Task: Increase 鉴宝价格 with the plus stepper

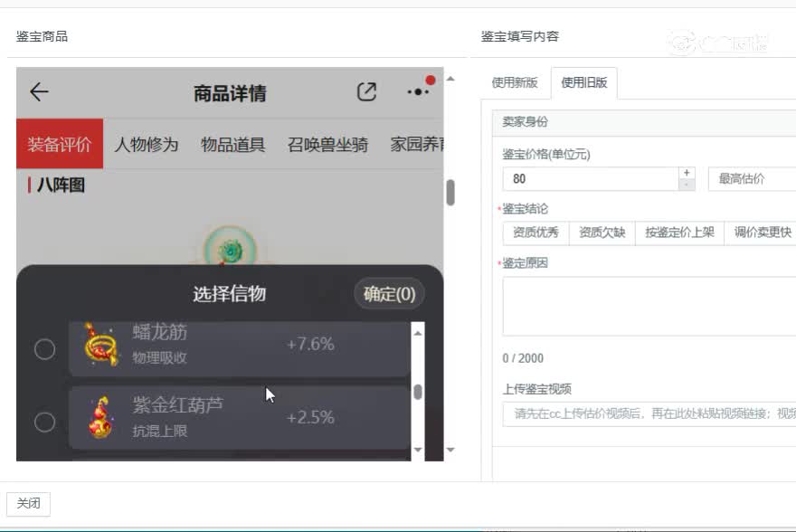Action: click(x=687, y=173)
